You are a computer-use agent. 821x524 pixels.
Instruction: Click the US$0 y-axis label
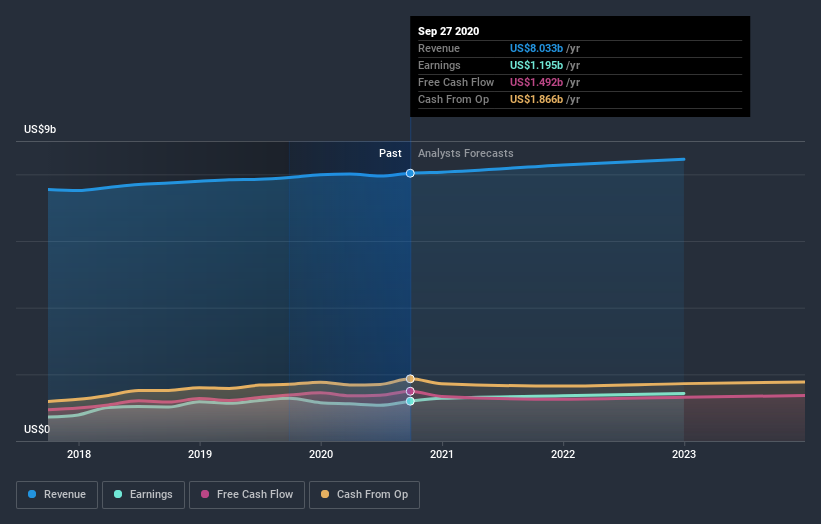point(37,429)
